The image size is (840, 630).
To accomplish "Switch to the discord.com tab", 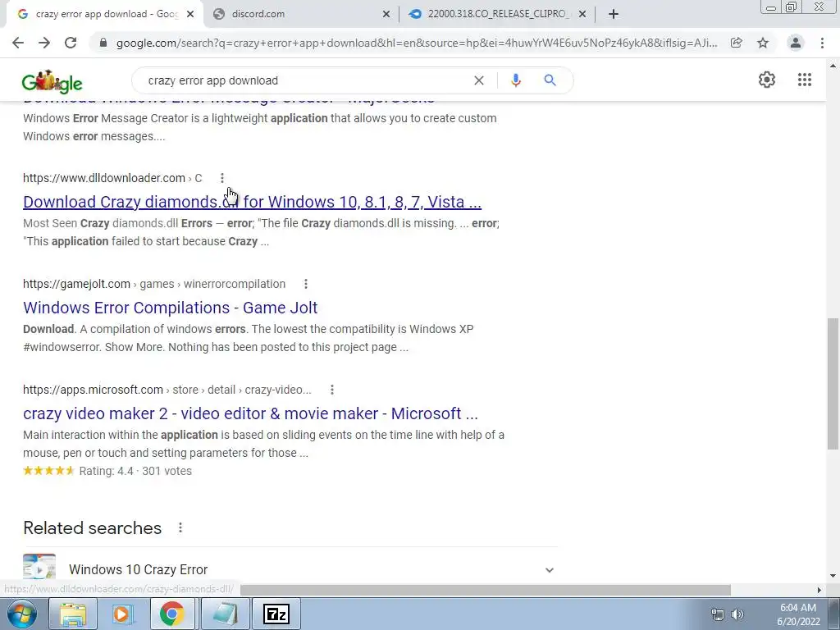I will 301,14.
